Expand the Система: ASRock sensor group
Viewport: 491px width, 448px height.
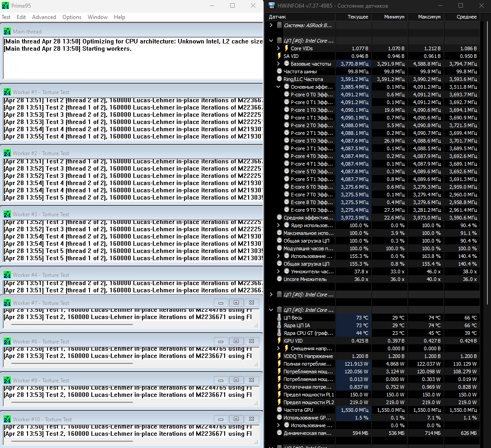[x=271, y=25]
